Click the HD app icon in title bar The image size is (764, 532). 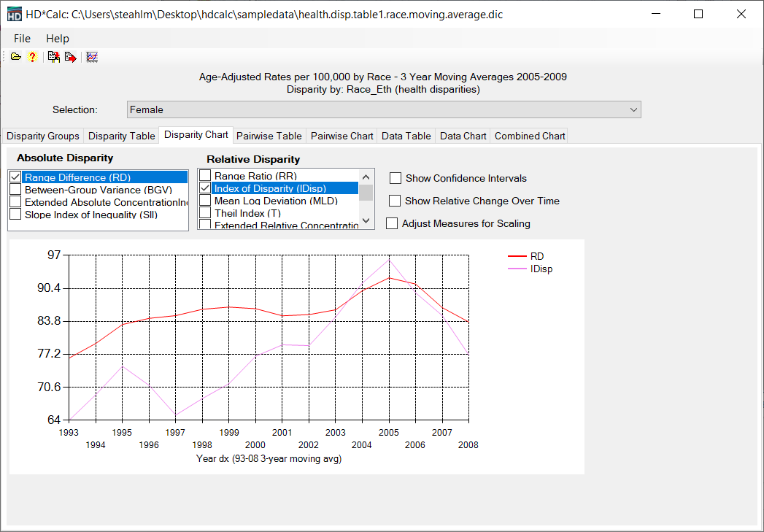(14, 15)
